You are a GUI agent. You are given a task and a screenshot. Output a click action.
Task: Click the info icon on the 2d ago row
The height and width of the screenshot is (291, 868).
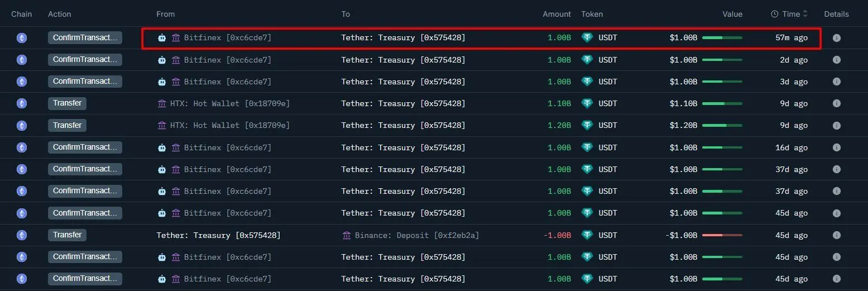tap(836, 60)
